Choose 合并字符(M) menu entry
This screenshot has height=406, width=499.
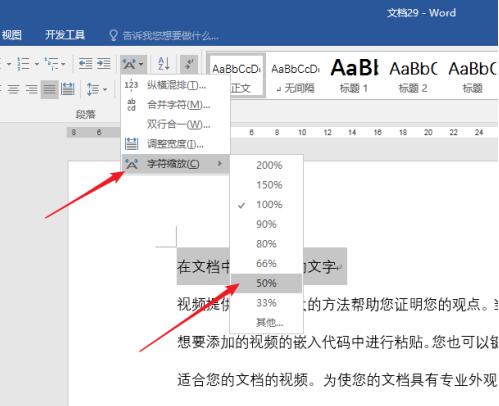[175, 105]
